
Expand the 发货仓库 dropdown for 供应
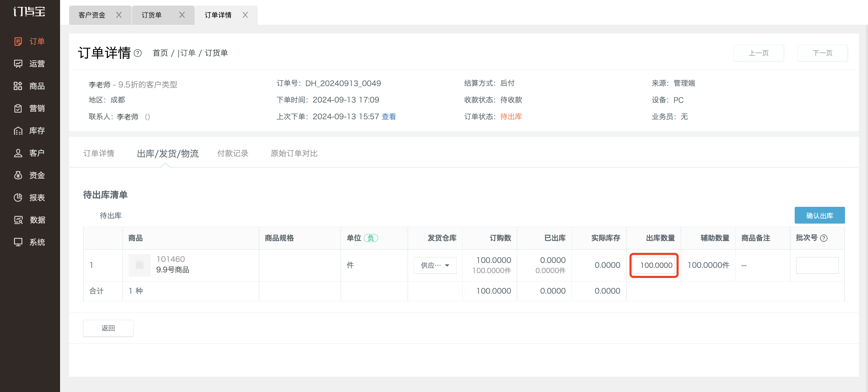click(435, 265)
